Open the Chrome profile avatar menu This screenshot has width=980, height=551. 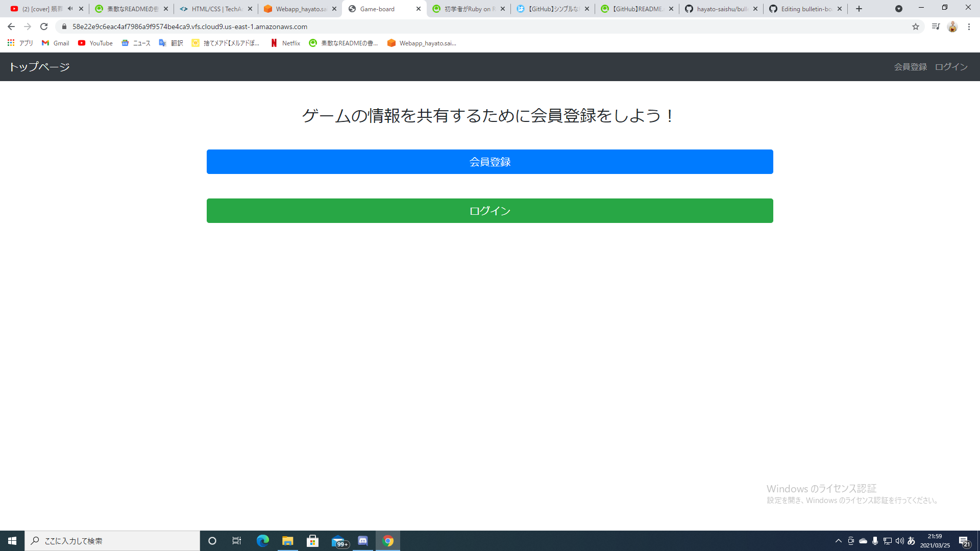coord(952,26)
